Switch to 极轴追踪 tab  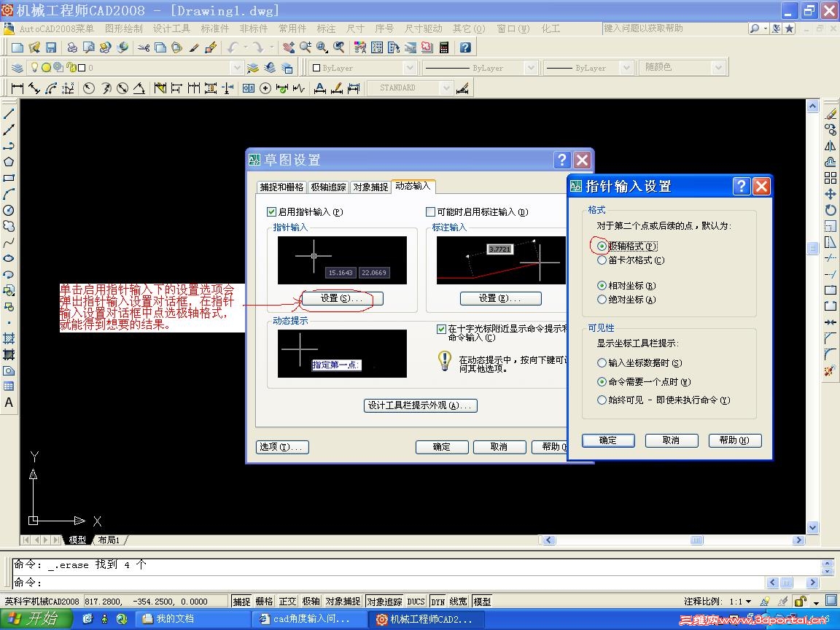coord(328,187)
